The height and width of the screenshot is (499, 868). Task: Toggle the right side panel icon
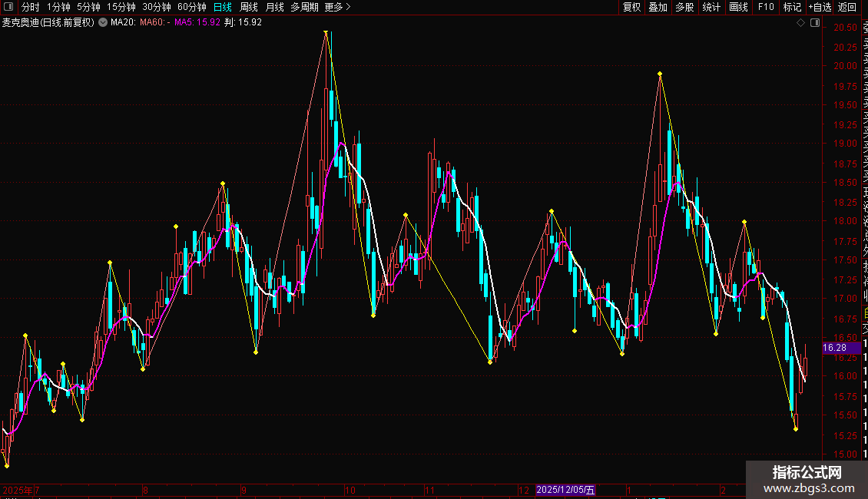coord(815,23)
